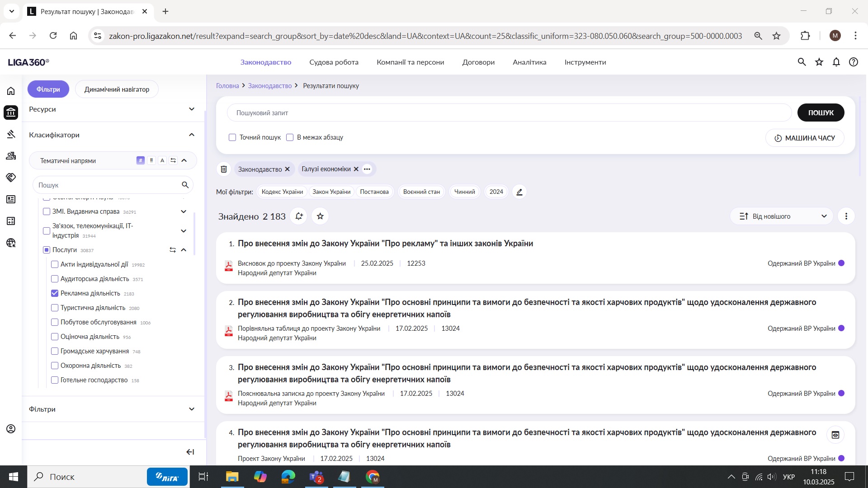Click the pencil icon to edit my filters
Image resolution: width=868 pixels, height=488 pixels.
[x=519, y=192]
